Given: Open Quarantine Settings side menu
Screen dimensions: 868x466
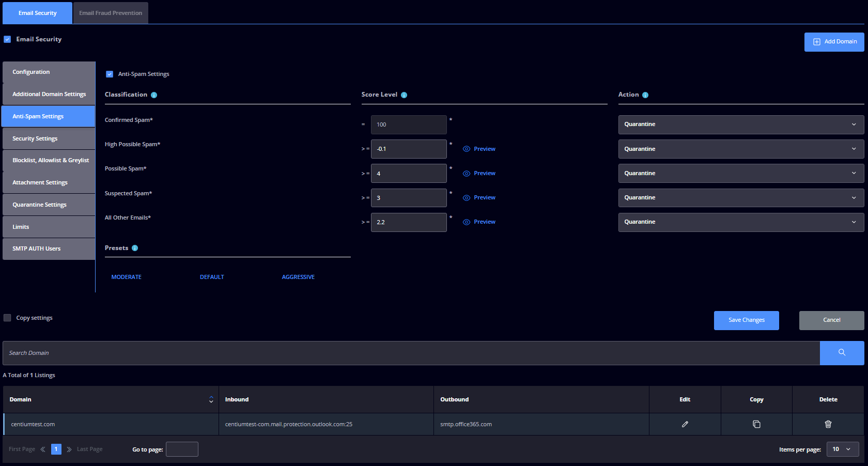Looking at the screenshot, I should click(49, 205).
